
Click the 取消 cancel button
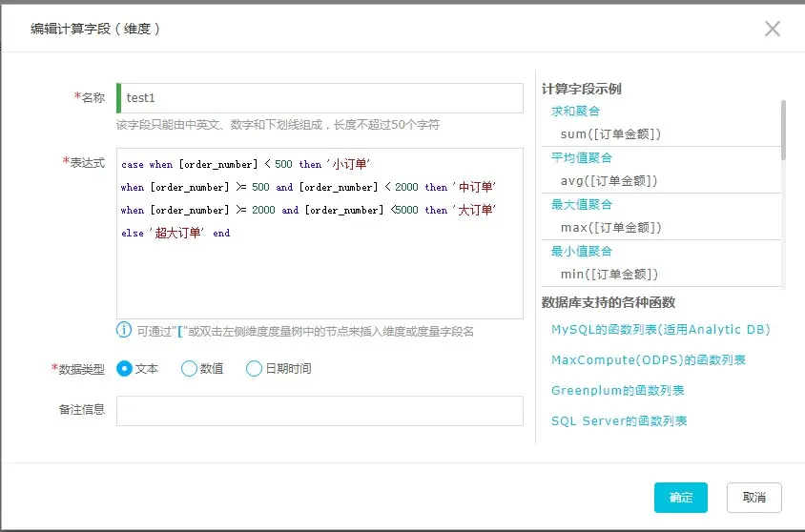tap(754, 497)
